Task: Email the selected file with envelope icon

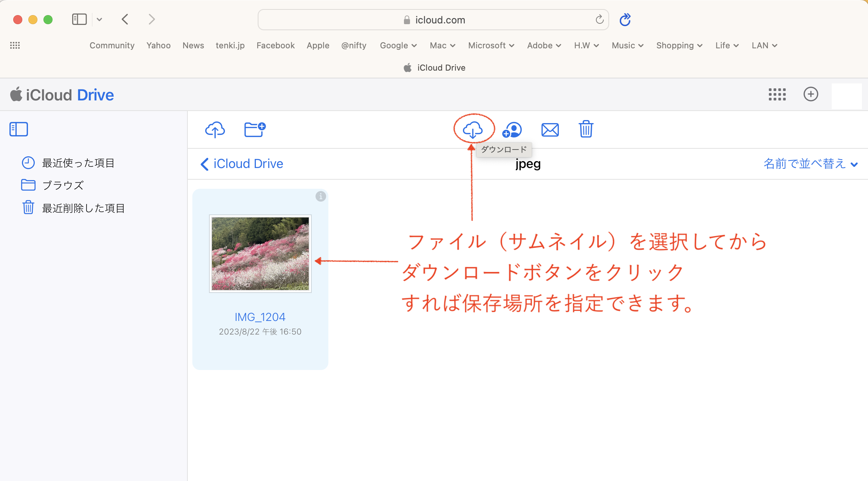Action: pyautogui.click(x=550, y=130)
